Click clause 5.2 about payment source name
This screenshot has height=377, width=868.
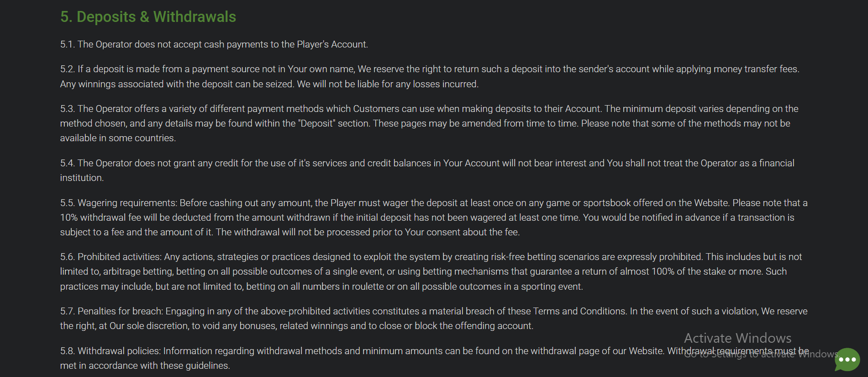(430, 69)
